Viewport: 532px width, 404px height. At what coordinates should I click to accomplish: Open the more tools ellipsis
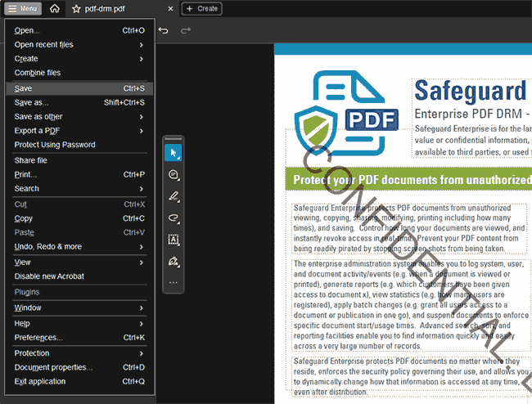(174, 282)
